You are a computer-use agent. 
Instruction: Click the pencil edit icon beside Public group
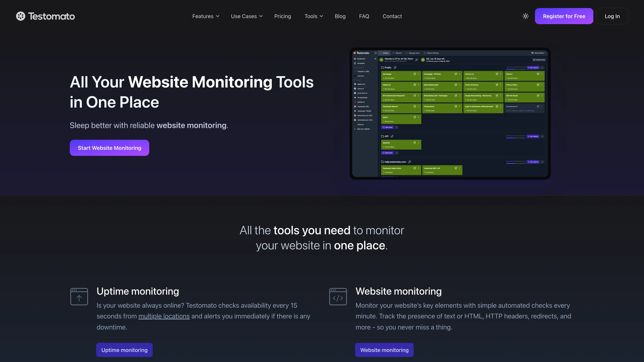[395, 68]
